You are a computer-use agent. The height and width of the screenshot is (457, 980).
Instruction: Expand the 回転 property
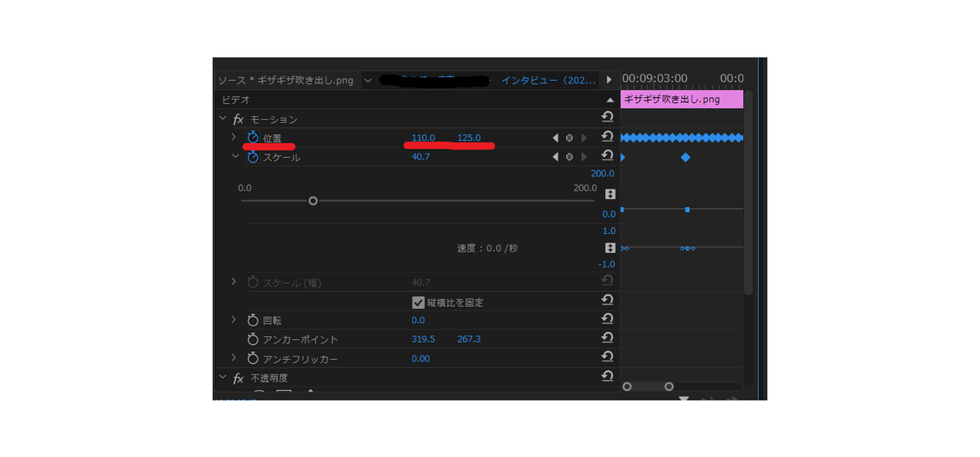(234, 319)
